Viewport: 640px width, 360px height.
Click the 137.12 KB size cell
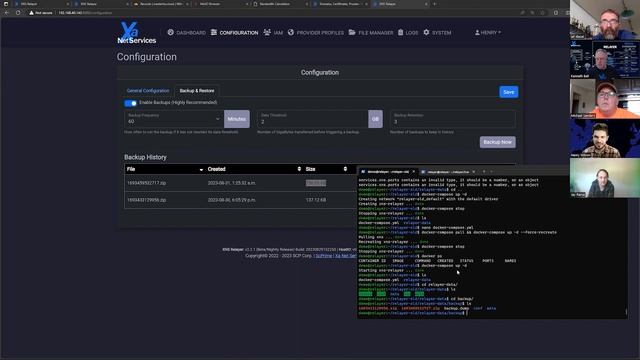pos(316,200)
